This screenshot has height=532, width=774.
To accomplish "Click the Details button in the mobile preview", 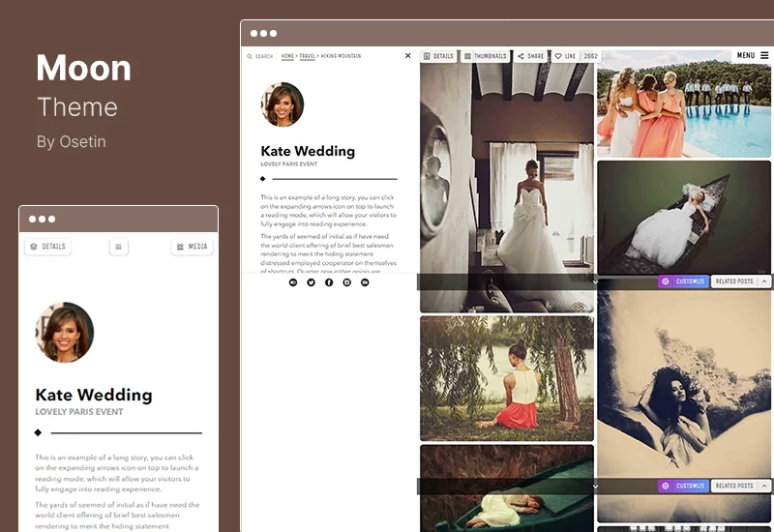I will tap(47, 247).
